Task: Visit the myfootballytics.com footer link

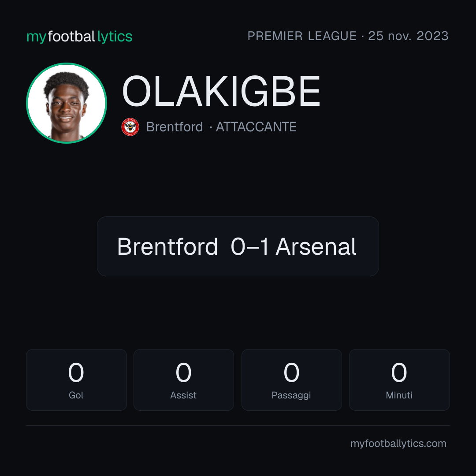Action: pos(398,443)
